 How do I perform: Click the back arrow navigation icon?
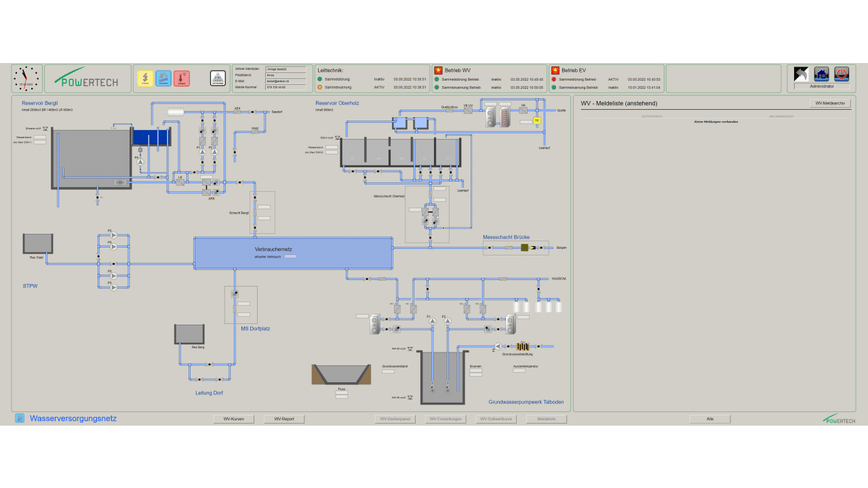tap(802, 74)
